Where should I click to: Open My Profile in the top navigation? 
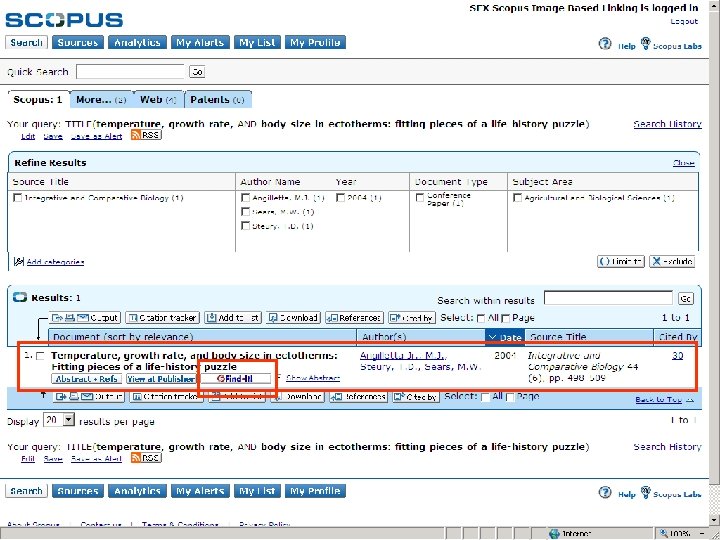[x=315, y=42]
